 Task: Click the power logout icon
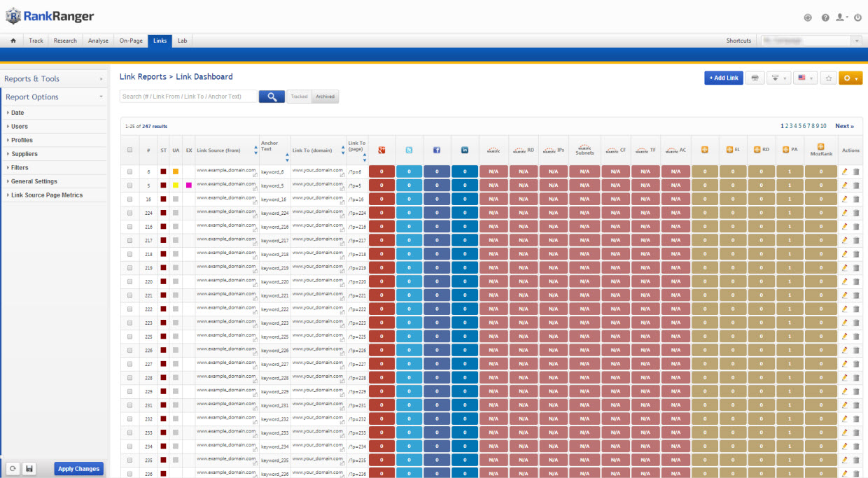[858, 17]
